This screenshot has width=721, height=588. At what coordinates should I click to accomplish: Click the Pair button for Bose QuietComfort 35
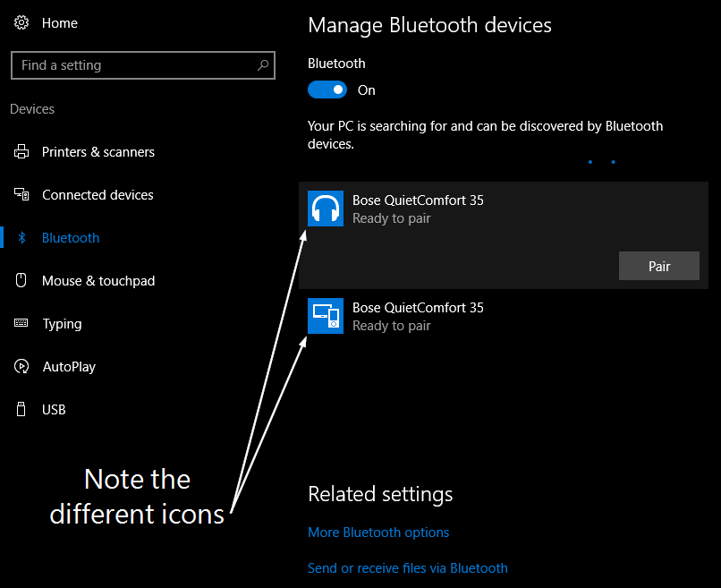click(659, 266)
